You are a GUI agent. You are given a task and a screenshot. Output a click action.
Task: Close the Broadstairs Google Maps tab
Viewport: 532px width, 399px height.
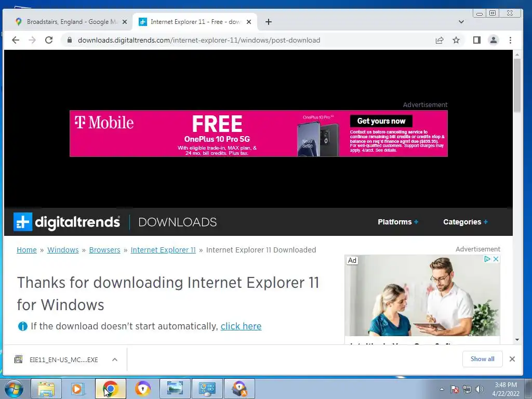coord(125,22)
